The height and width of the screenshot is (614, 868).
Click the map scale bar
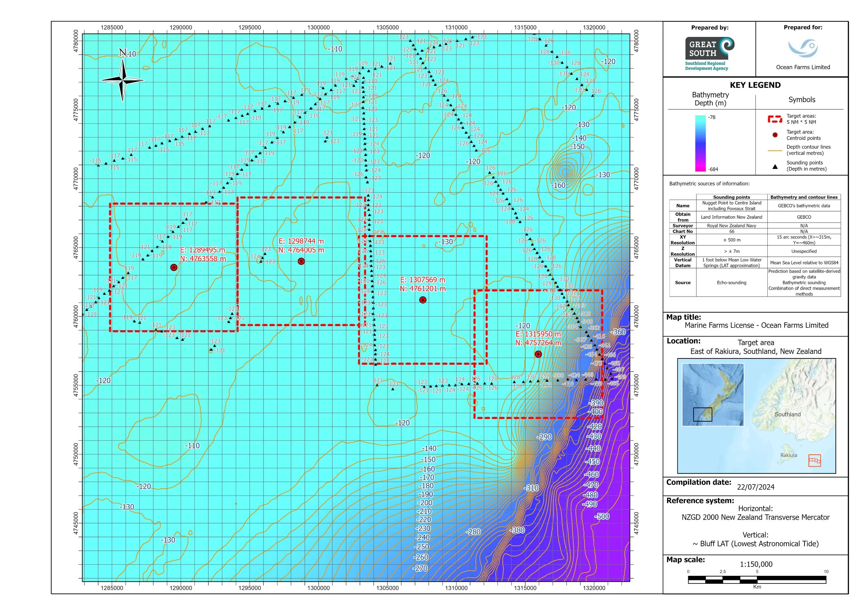(x=757, y=580)
